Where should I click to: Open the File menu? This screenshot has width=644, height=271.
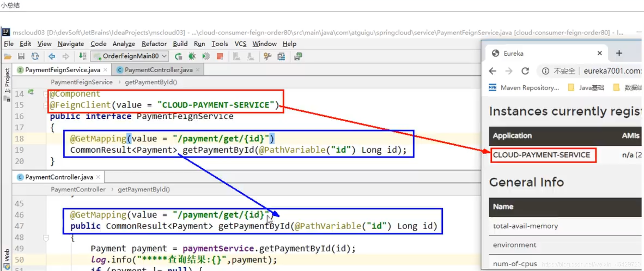9,44
